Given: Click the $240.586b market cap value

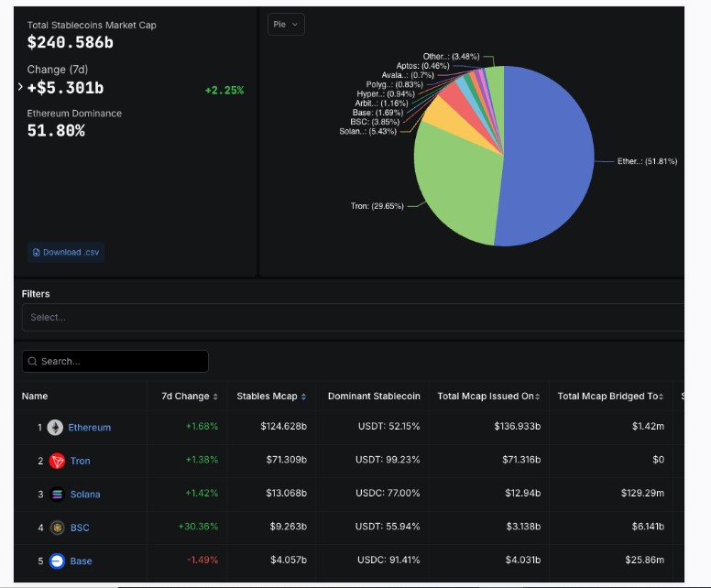Looking at the screenshot, I should pos(71,43).
